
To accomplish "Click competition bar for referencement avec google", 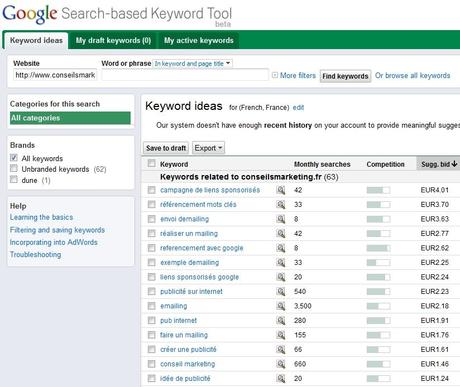I will pyautogui.click(x=378, y=248).
